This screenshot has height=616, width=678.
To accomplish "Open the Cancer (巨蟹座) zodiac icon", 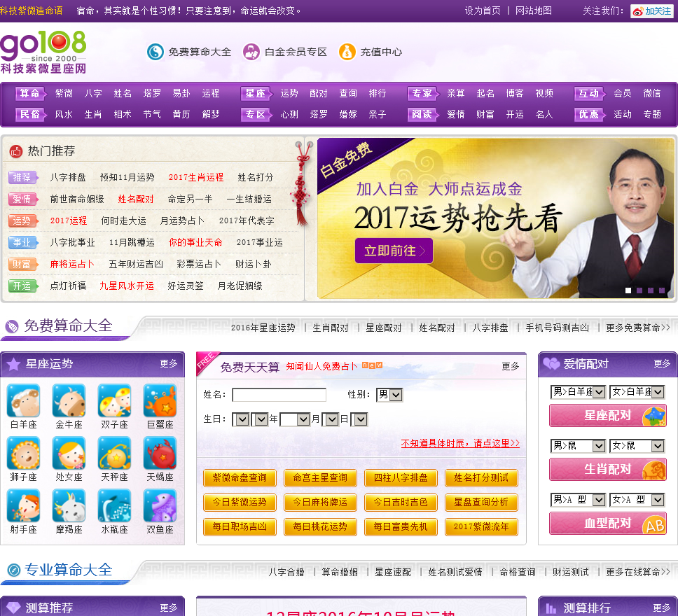I will [160, 400].
